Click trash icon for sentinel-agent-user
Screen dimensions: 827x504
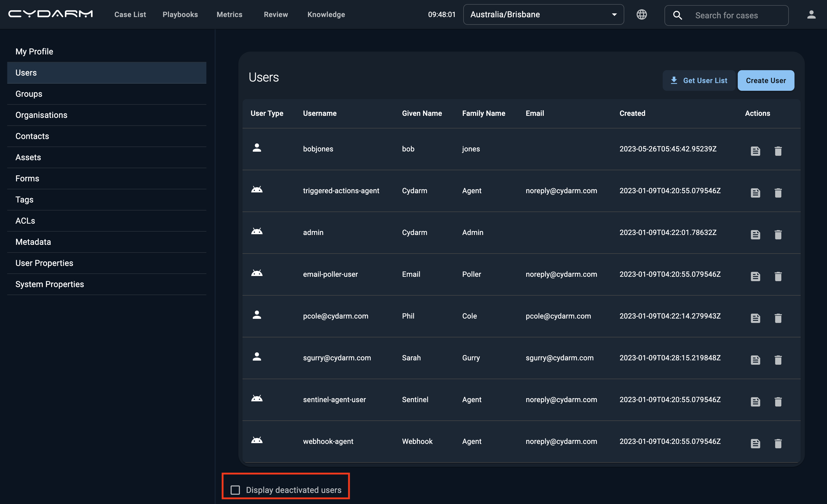pos(778,402)
